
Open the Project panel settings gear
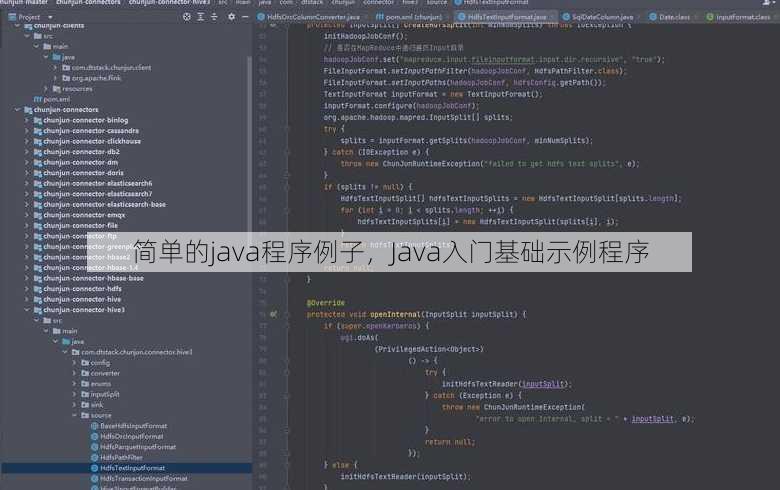click(231, 16)
